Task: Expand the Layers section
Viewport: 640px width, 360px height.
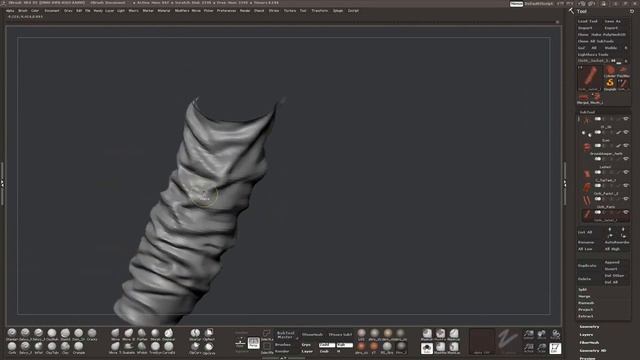Action: 586,335
